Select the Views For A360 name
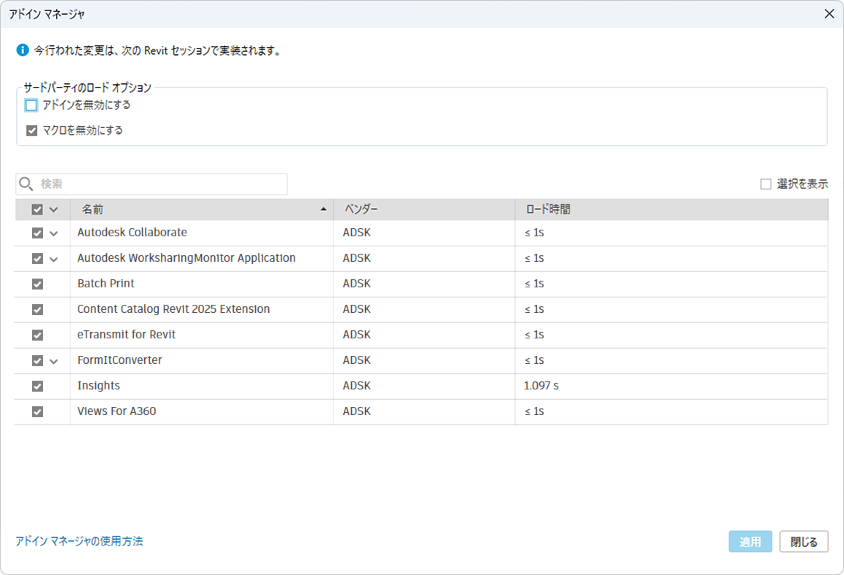The width and height of the screenshot is (844, 575). [117, 411]
